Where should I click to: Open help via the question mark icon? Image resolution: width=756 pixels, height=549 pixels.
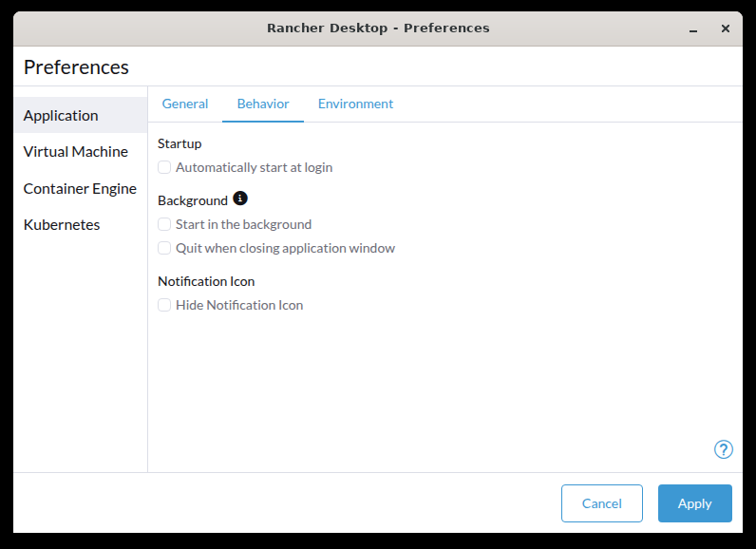tap(723, 449)
